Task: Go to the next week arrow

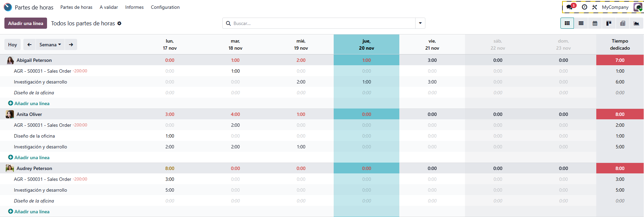Action: pyautogui.click(x=71, y=45)
